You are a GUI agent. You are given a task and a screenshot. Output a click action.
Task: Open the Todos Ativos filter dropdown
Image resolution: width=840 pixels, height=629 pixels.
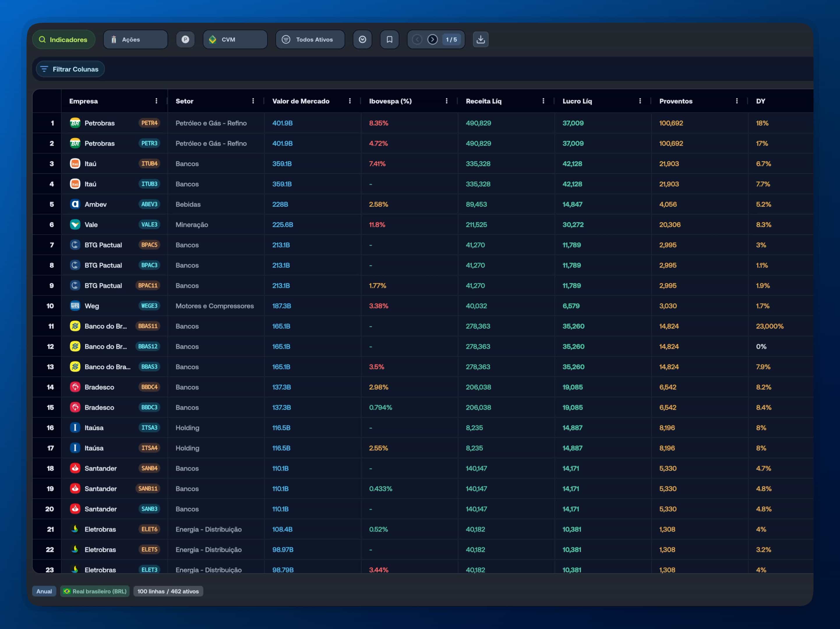click(x=310, y=40)
